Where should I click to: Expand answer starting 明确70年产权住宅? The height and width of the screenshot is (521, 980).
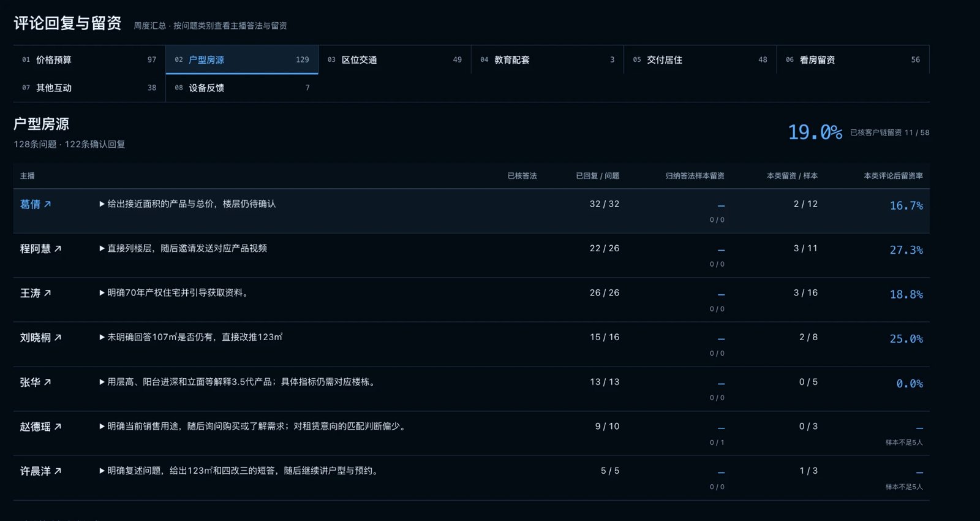tap(175, 293)
